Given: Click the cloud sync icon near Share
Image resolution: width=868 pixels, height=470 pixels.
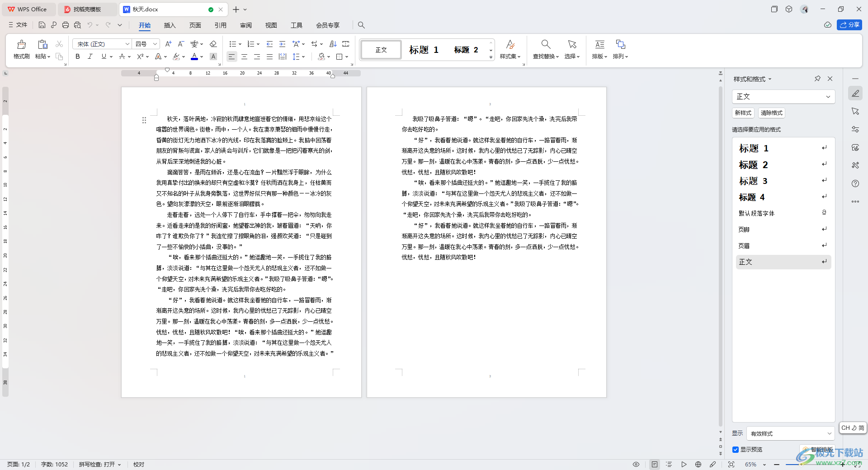Looking at the screenshot, I should click(828, 25).
